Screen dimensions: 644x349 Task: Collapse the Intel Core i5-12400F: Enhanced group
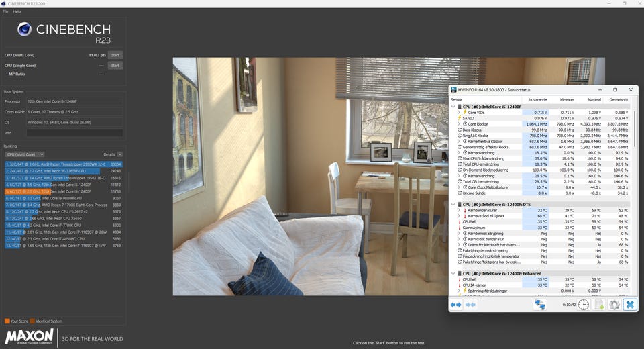click(453, 273)
